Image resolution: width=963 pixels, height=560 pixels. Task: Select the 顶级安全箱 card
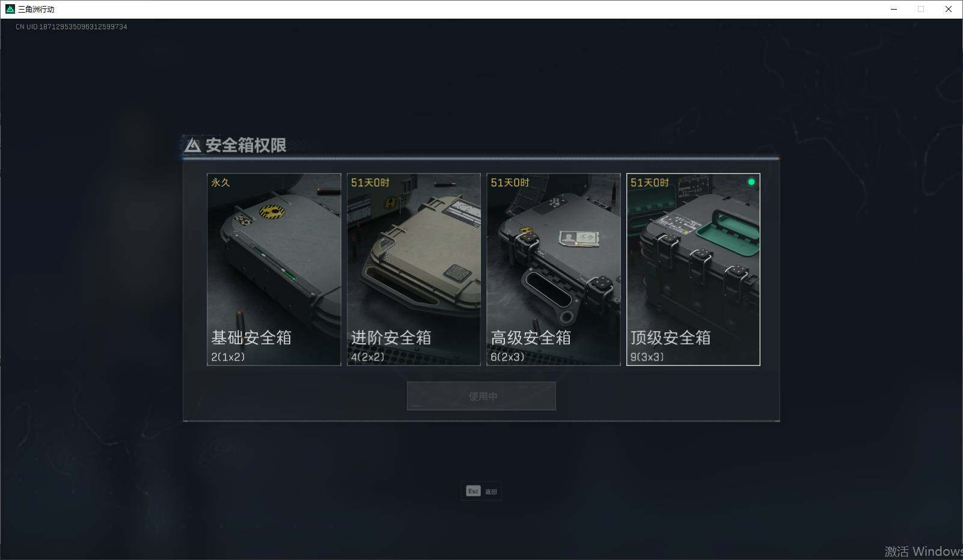point(693,269)
